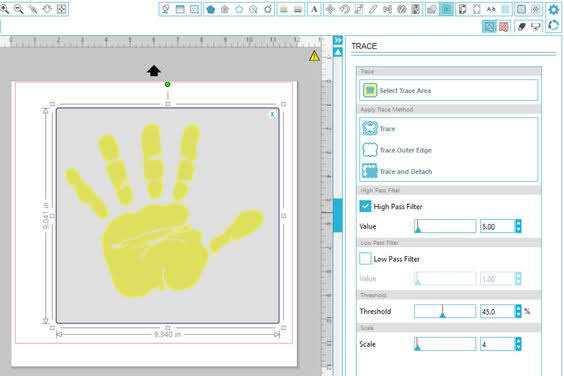The height and width of the screenshot is (376, 564).
Task: Click the High Pass value stepper arrows
Action: click(x=518, y=226)
